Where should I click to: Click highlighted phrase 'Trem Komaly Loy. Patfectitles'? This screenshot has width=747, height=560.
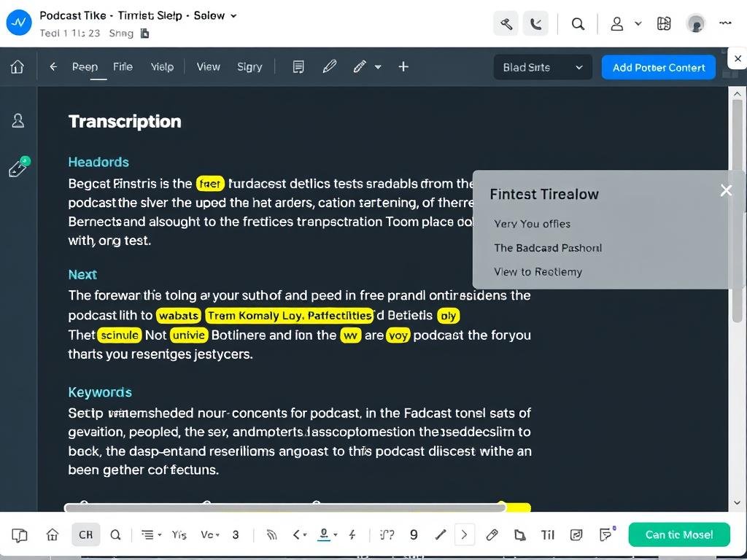coord(289,316)
